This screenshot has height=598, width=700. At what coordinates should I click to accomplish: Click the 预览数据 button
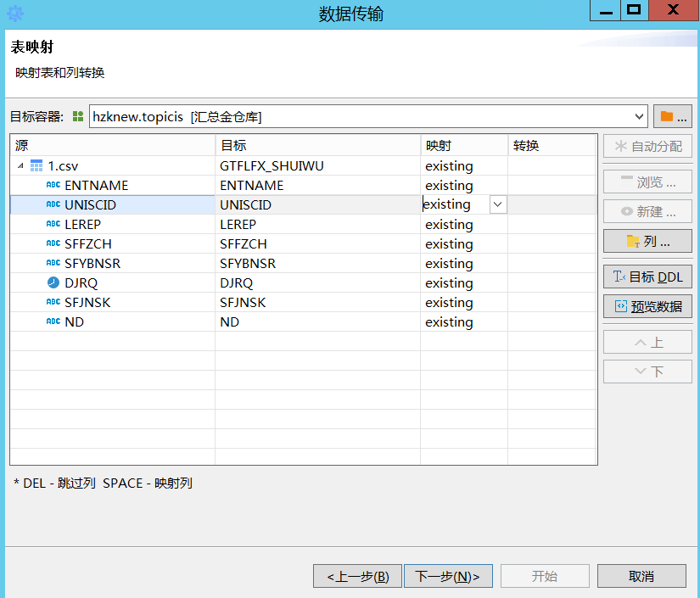647,306
